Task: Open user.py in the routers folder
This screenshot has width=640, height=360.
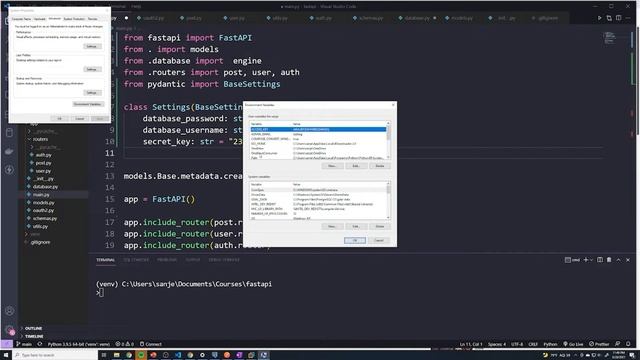Action: tap(43, 171)
